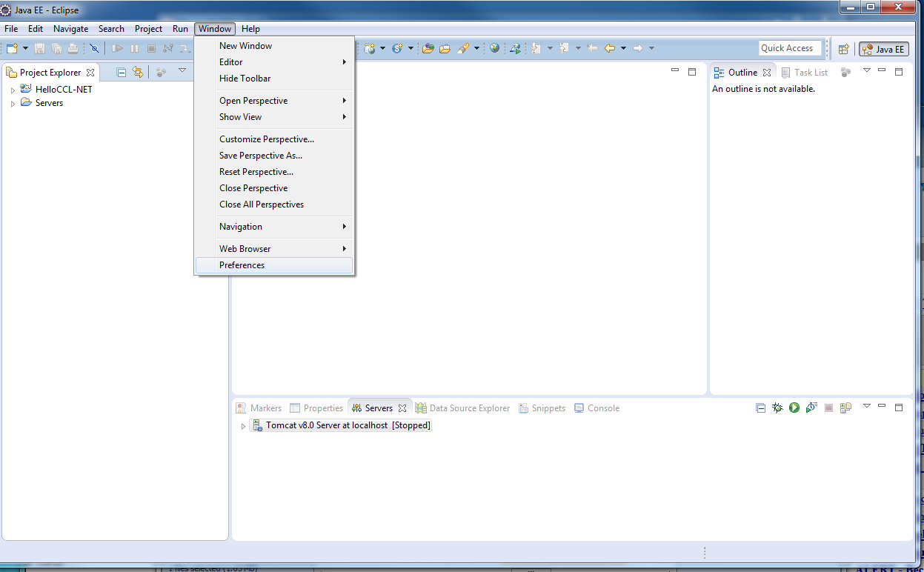This screenshot has width=924, height=572.
Task: Click the Quick Access search field
Action: 790,48
